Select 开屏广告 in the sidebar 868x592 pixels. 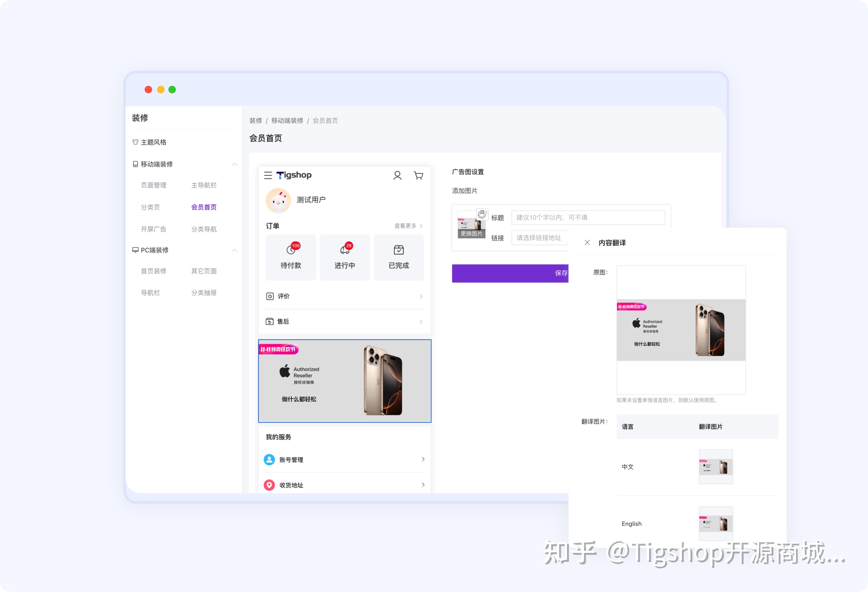pyautogui.click(x=153, y=229)
